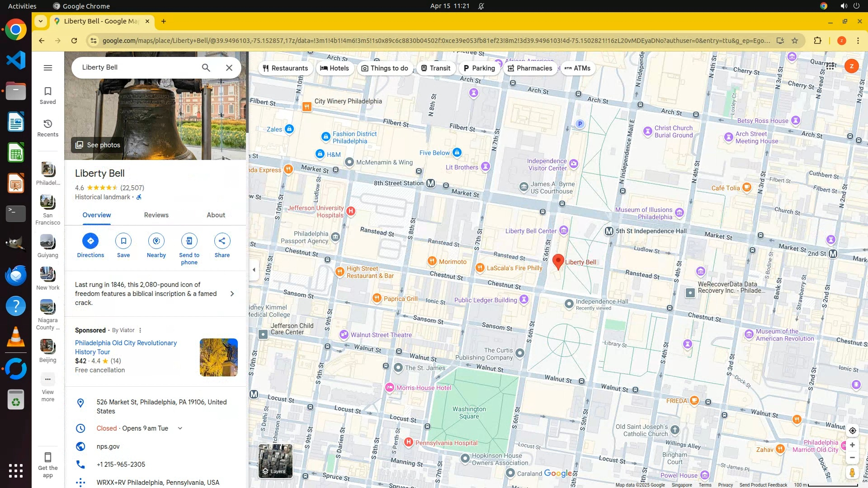
Task: Toggle the Restaurants filter chip
Action: click(285, 68)
